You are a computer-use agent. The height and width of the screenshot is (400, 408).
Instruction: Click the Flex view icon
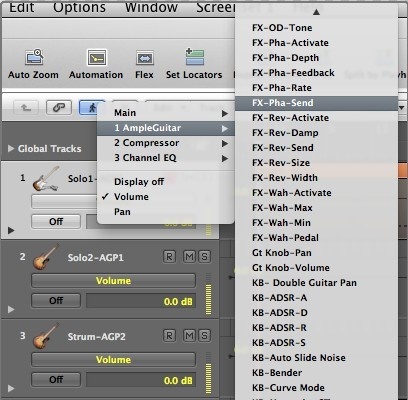(145, 58)
